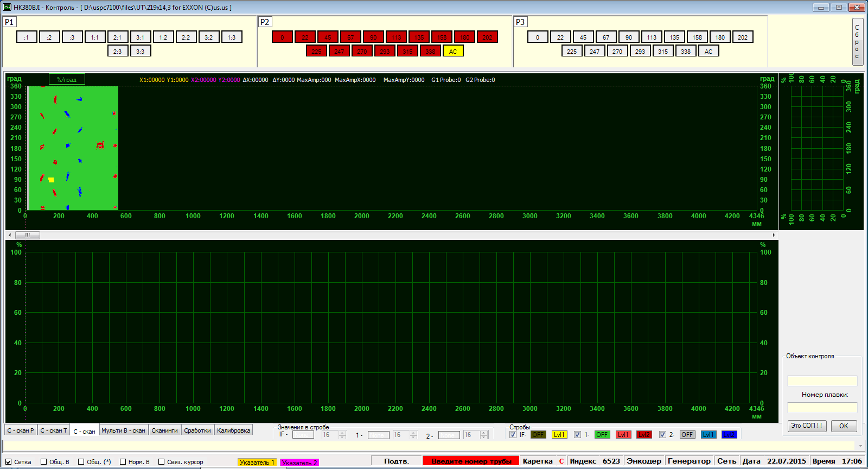The height and width of the screenshot is (469, 868).
Task: Toggle the Сетка grid checkbox
Action: tap(9, 462)
